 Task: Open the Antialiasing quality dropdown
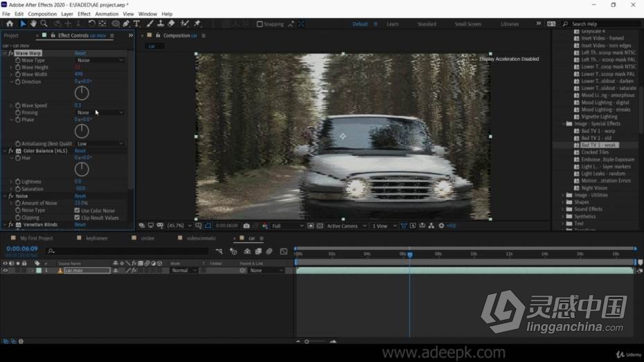100,144
